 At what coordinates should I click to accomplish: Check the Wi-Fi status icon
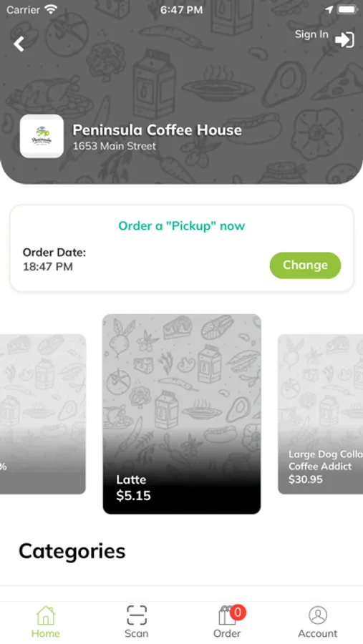pos(51,10)
